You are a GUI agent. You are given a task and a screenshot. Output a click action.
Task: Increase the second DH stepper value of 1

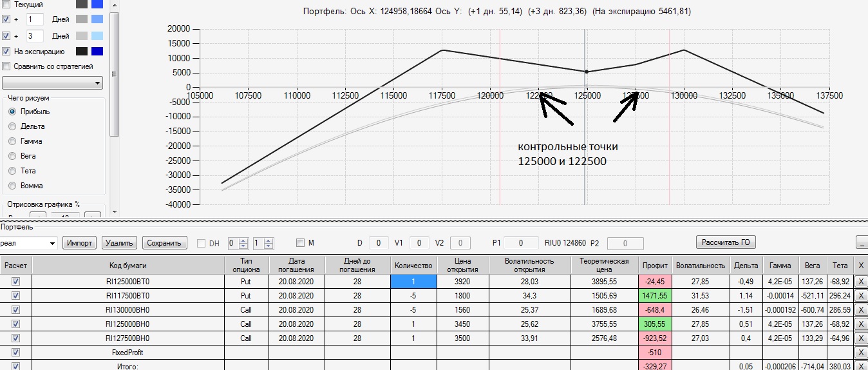tap(269, 240)
